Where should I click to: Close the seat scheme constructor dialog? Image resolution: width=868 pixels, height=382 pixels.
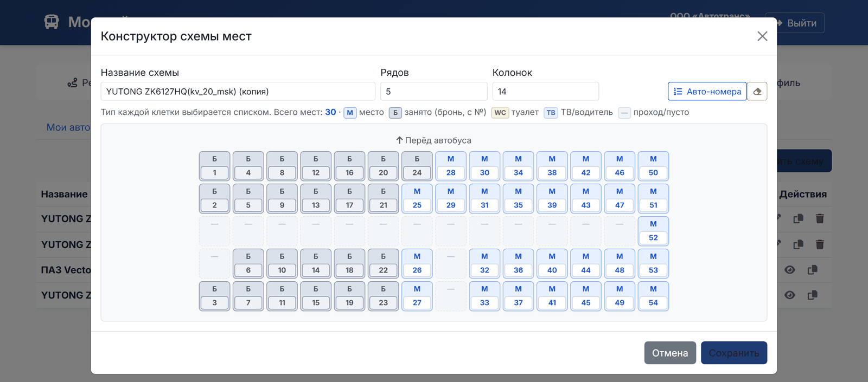point(762,36)
